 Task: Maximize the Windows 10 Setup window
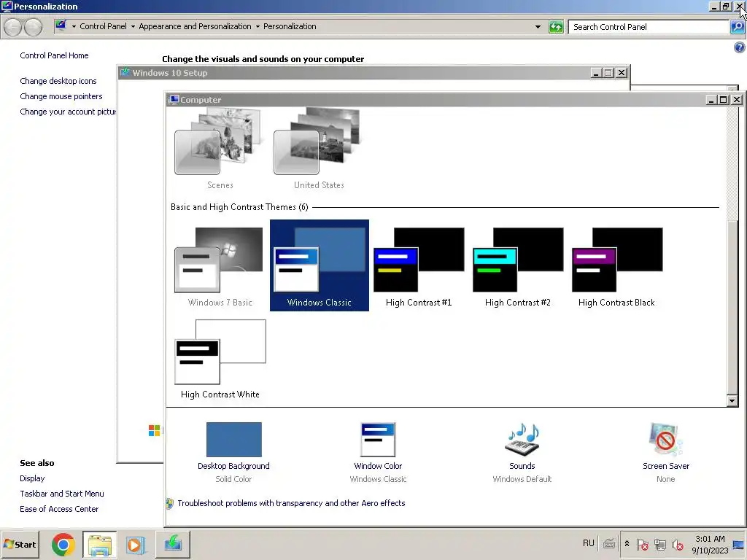(x=608, y=73)
